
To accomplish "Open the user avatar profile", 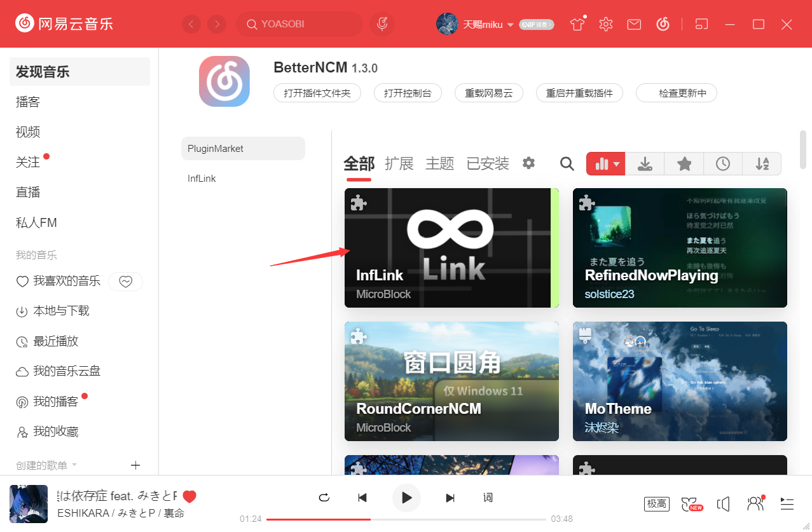I will point(447,24).
